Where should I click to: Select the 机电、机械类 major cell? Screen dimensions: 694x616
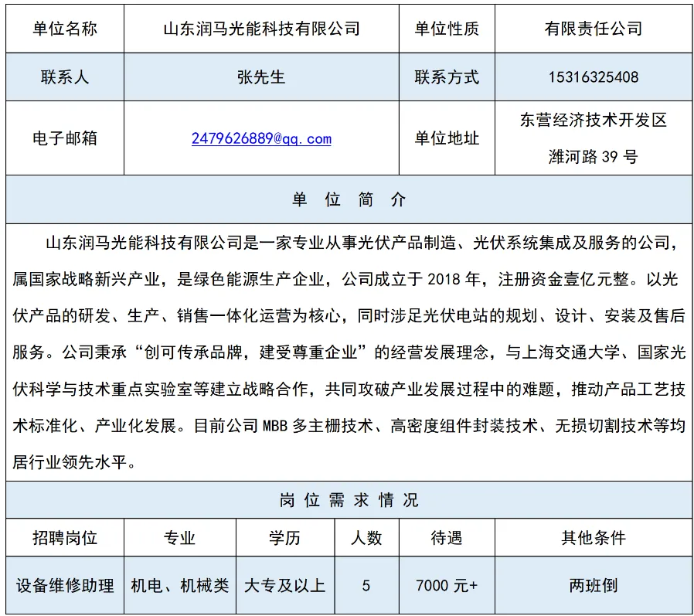point(180,585)
